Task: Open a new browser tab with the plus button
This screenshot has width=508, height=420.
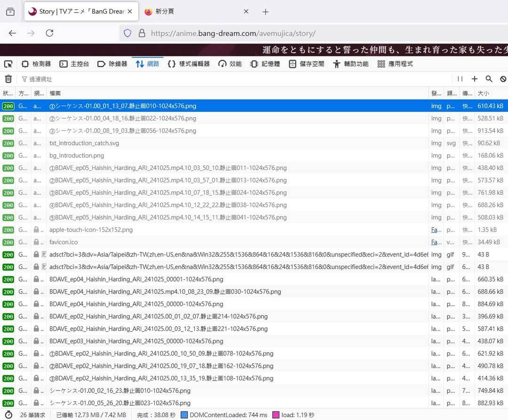Action: 265,12
